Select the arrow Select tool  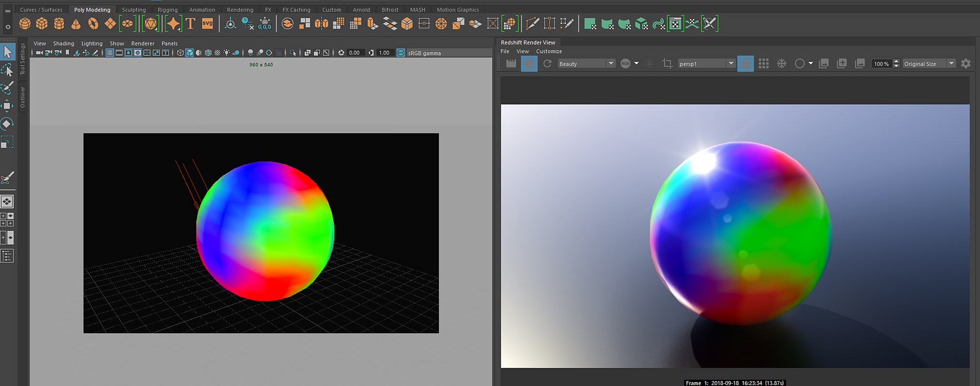(7, 52)
